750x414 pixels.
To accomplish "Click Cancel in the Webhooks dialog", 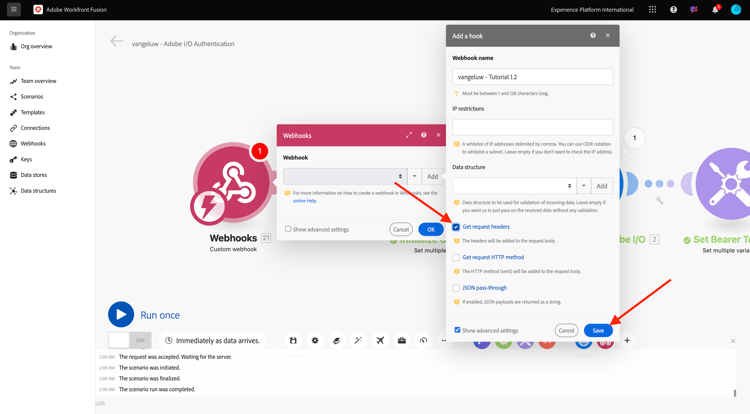I will tap(401, 229).
